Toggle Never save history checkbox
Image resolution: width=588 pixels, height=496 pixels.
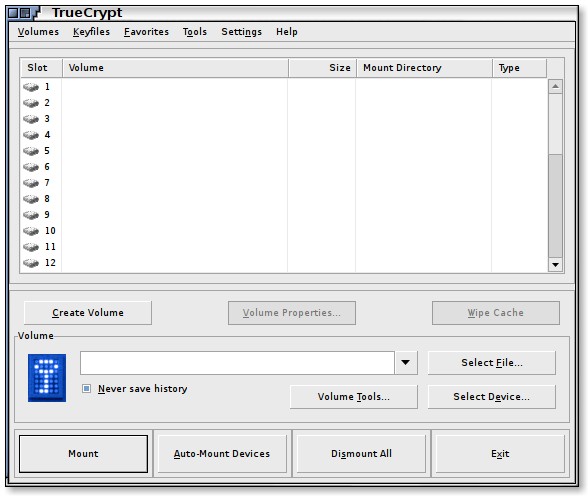pyautogui.click(x=86, y=388)
